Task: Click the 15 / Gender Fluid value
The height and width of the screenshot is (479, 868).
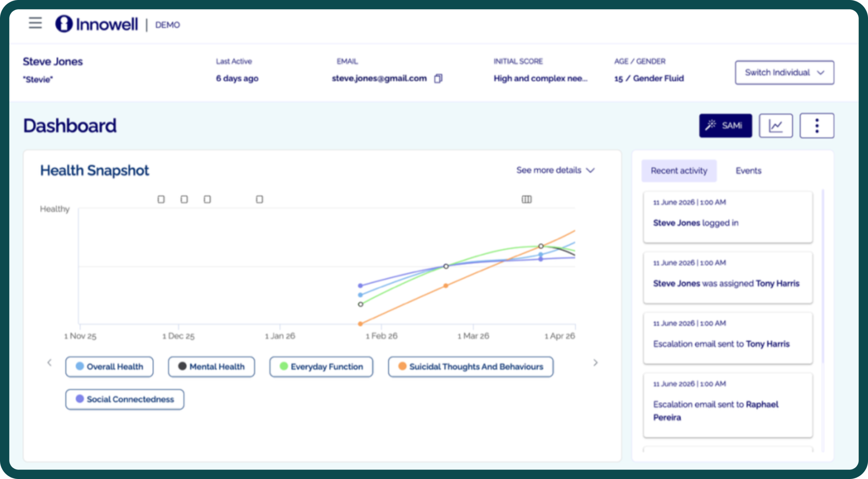Action: [649, 78]
